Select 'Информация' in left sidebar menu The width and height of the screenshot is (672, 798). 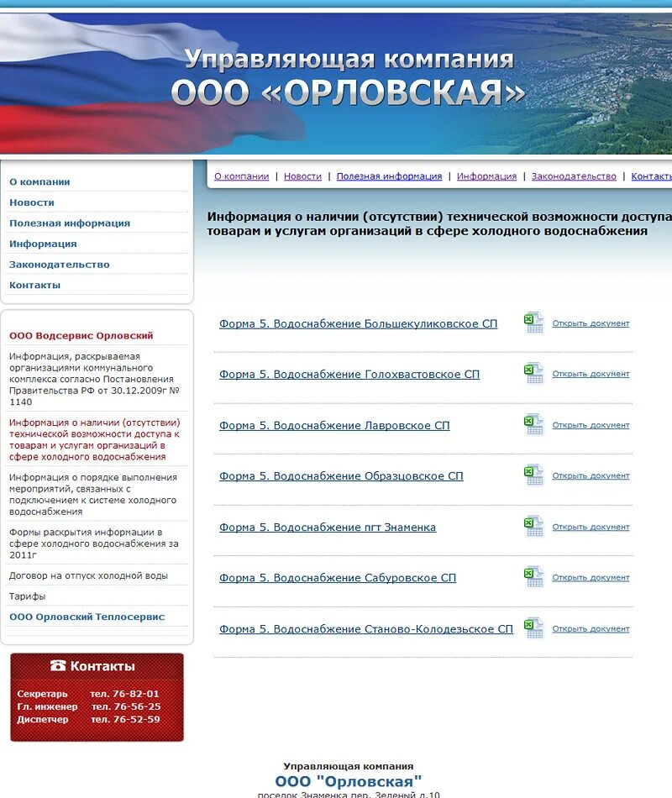[x=43, y=244]
